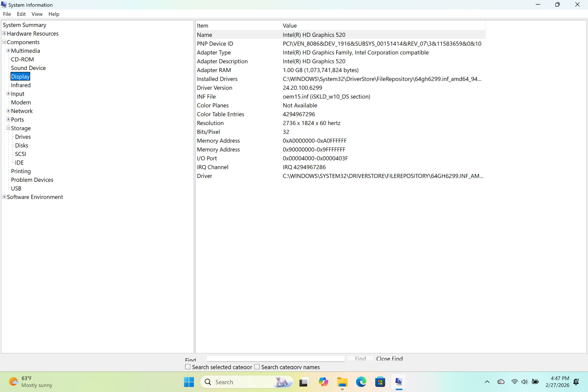Enable Search category names only checkbox
This screenshot has width=588, height=392.
tap(257, 367)
